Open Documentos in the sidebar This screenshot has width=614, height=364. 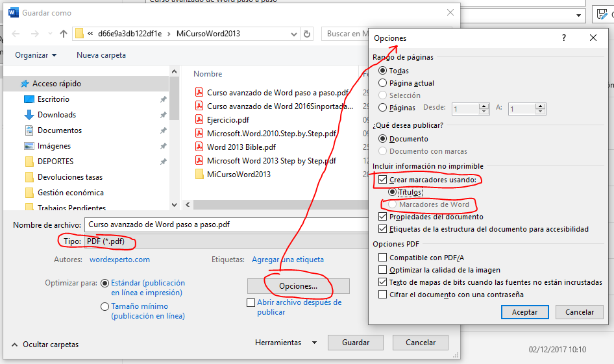(60, 130)
